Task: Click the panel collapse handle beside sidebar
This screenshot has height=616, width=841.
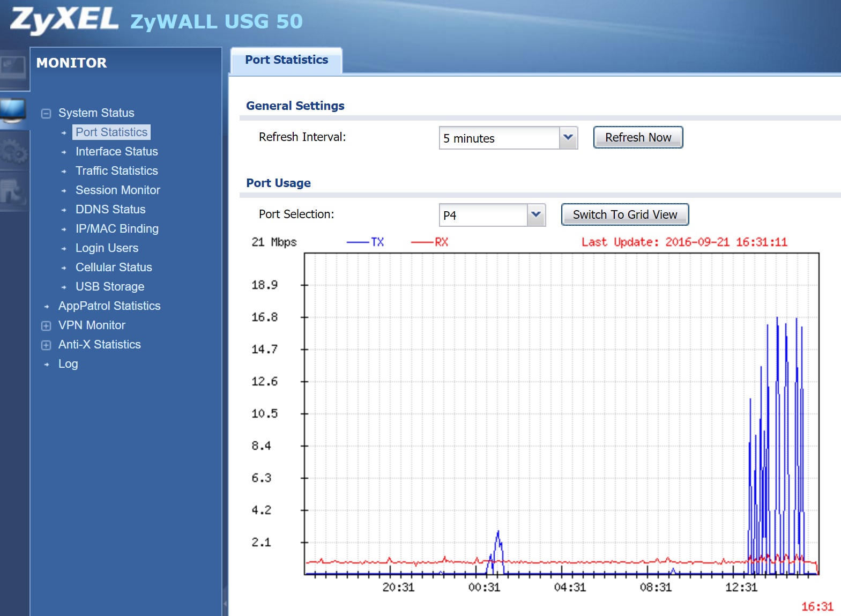Action: point(225,603)
